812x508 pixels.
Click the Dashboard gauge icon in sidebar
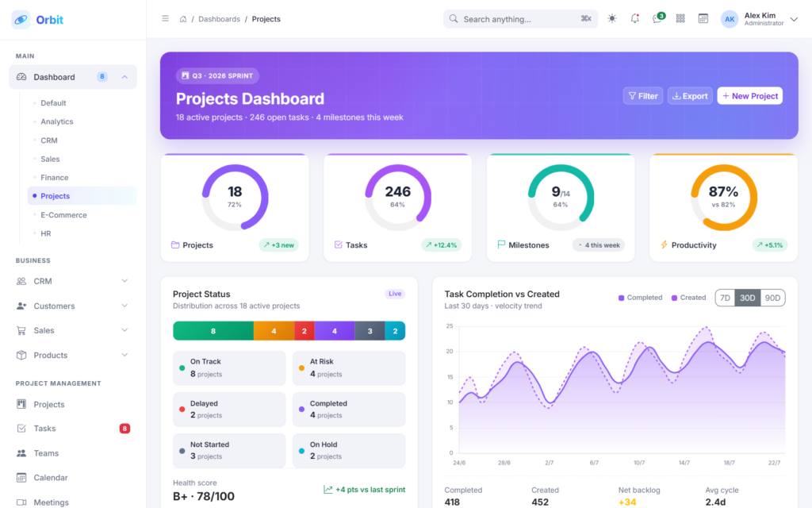pyautogui.click(x=21, y=77)
